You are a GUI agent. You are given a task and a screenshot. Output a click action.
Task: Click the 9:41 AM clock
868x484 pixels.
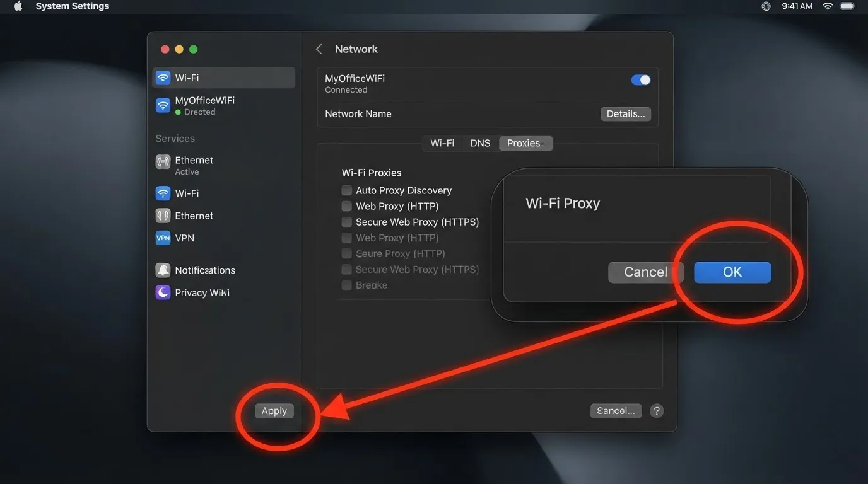797,6
